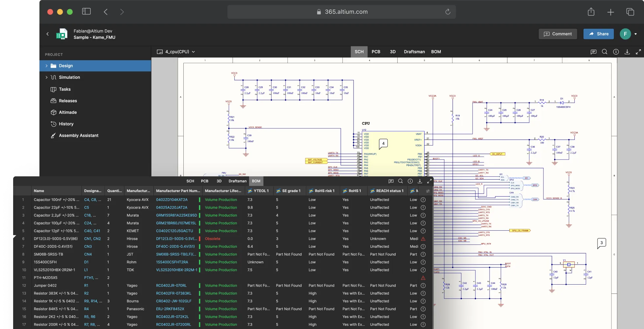Image resolution: width=644 pixels, height=329 pixels.
Task: Click the Comment button
Action: 558,34
